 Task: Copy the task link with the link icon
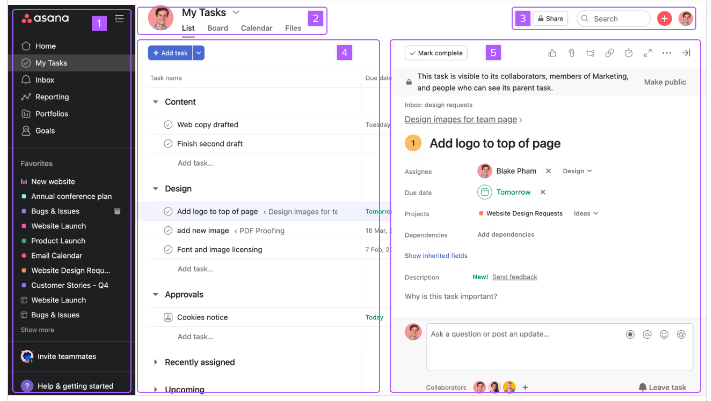click(609, 53)
